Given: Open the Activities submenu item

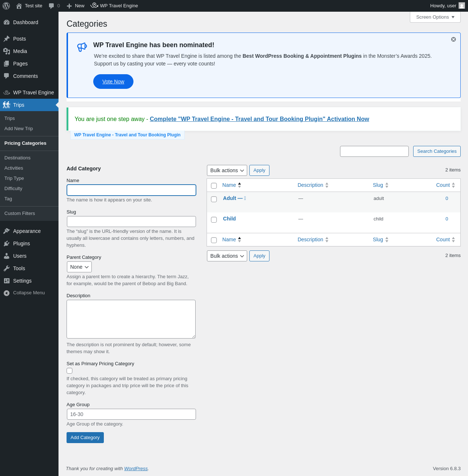Looking at the screenshot, I should [x=29, y=168].
